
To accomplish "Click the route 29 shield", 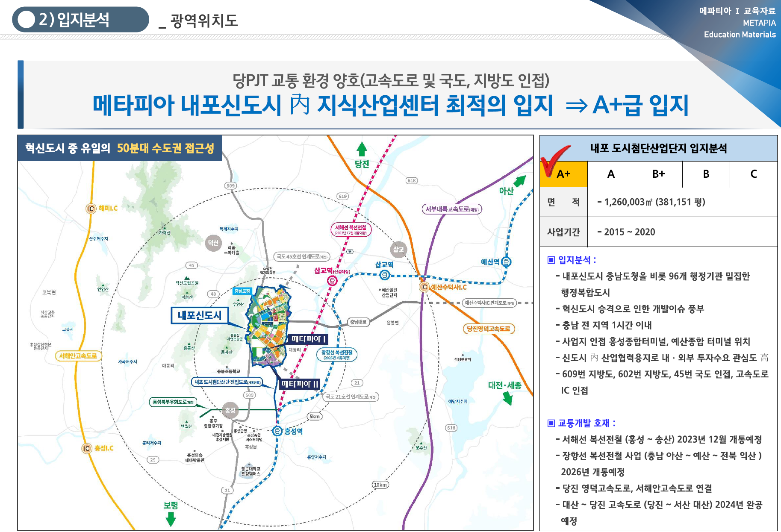I will coord(153,460).
